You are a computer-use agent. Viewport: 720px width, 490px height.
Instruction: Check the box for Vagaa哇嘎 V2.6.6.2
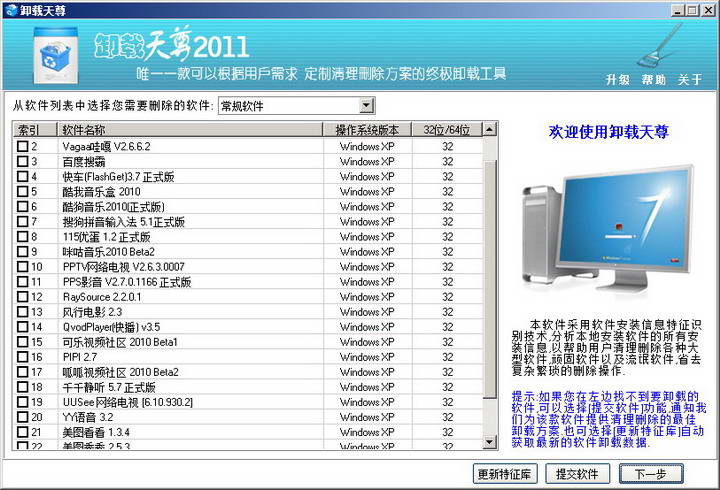pos(22,146)
